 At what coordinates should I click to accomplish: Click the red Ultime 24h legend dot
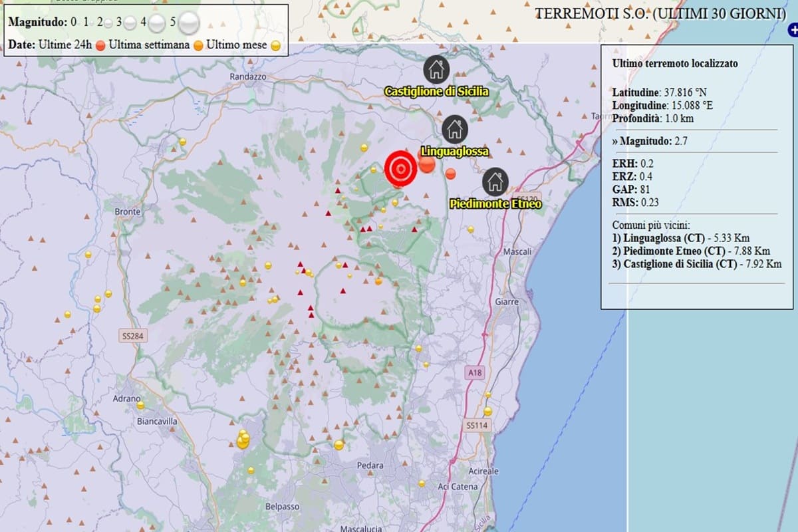point(100,46)
